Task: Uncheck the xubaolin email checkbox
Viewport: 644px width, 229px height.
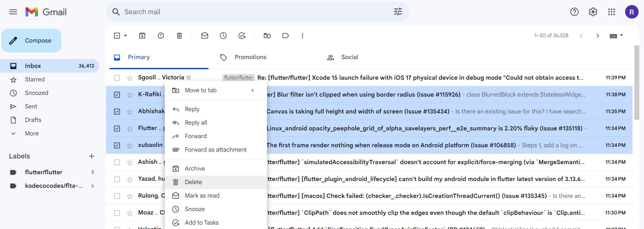Action: 117,145
